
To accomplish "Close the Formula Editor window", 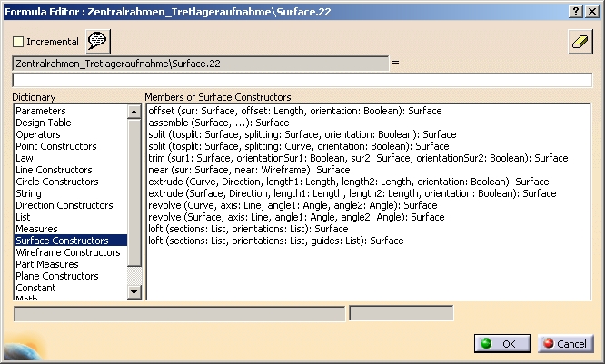I will pyautogui.click(x=592, y=12).
